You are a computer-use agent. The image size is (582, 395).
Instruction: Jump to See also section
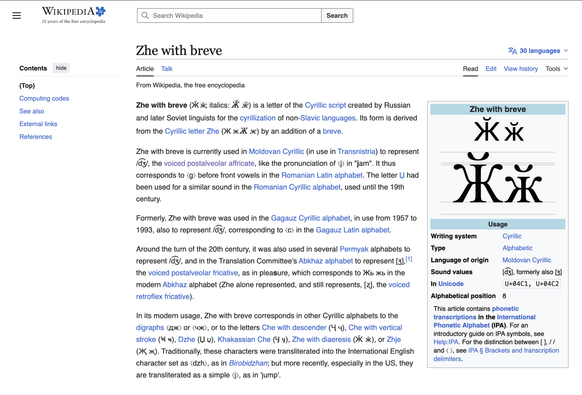[32, 111]
